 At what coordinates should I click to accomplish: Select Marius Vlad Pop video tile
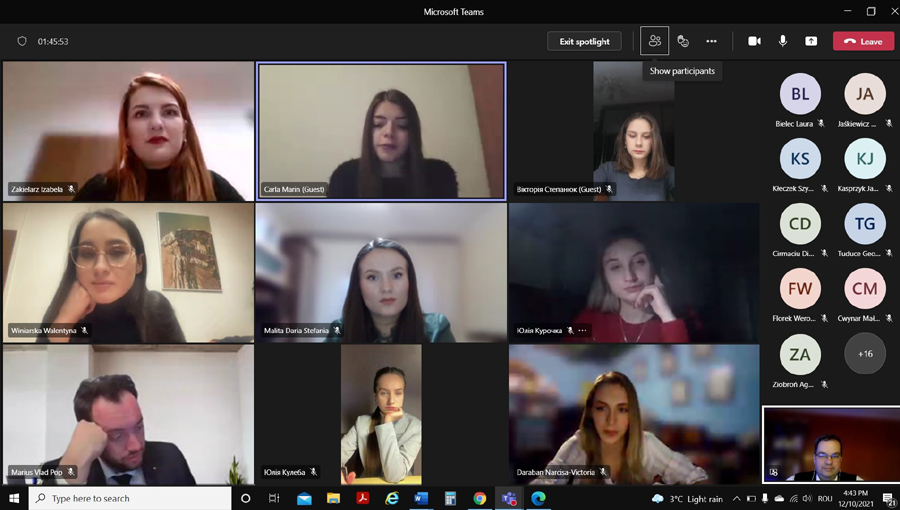[129, 414]
